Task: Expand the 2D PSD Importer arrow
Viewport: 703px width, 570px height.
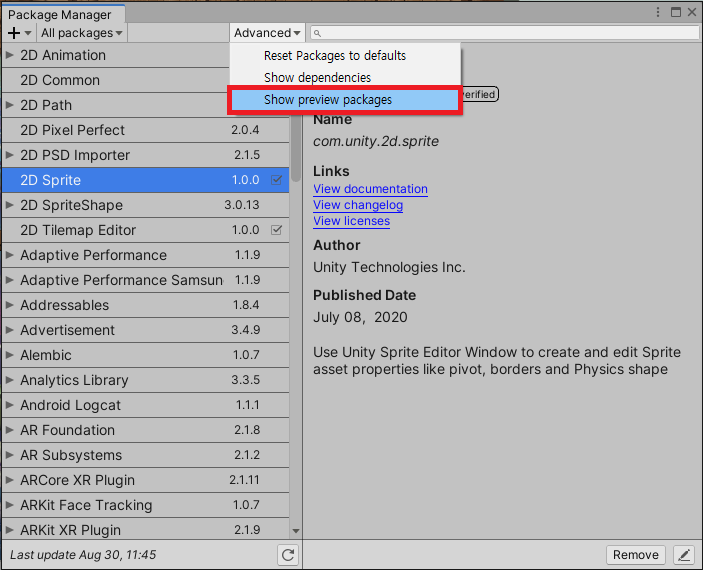Action: [x=9, y=155]
